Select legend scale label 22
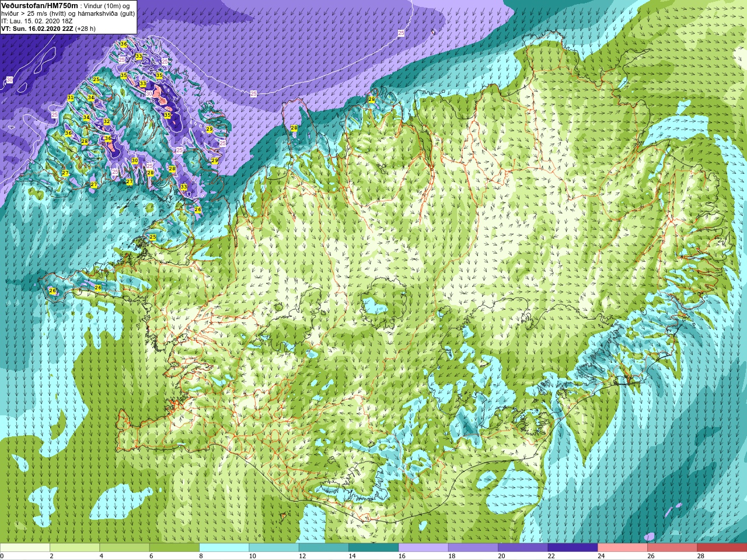The height and width of the screenshot is (560, 747). pyautogui.click(x=551, y=556)
